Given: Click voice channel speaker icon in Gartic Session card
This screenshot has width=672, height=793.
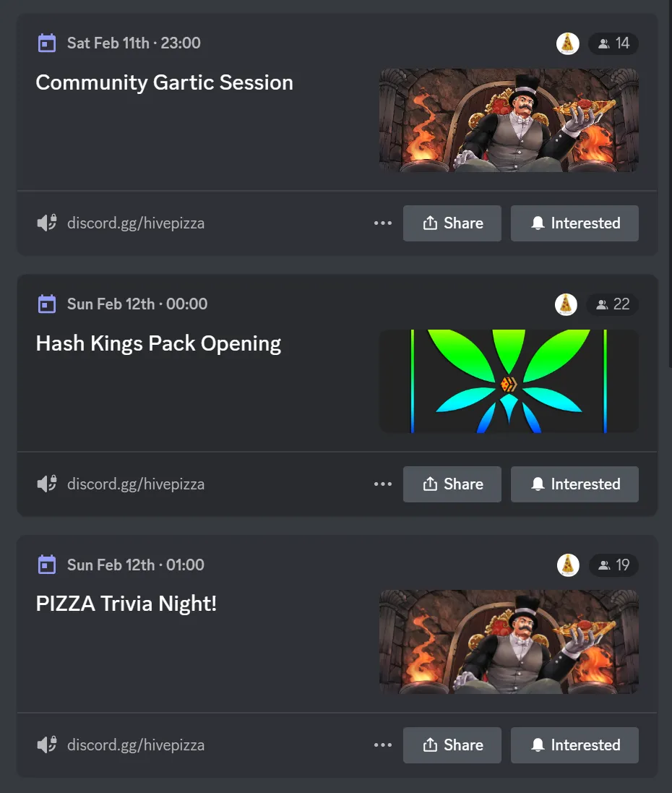Looking at the screenshot, I should (x=47, y=223).
